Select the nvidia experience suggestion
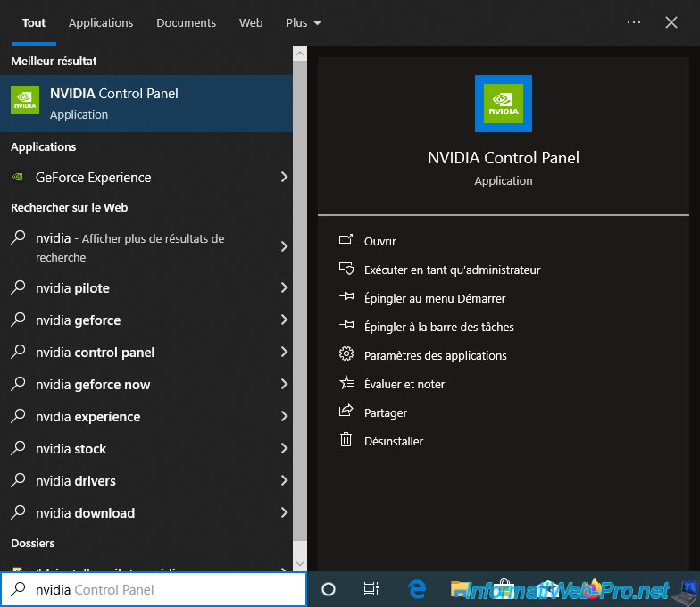Screen dimensions: 700x607 click(x=146, y=416)
